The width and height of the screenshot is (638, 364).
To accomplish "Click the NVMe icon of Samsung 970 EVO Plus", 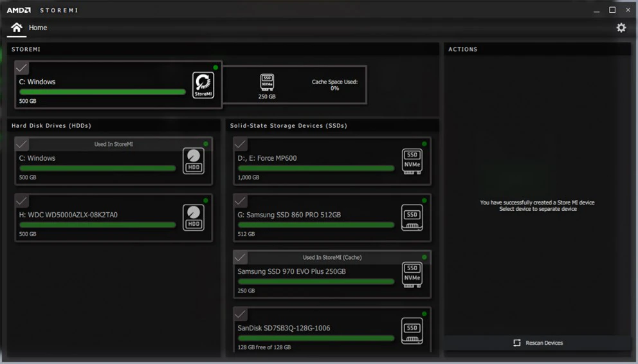I will coord(412,275).
